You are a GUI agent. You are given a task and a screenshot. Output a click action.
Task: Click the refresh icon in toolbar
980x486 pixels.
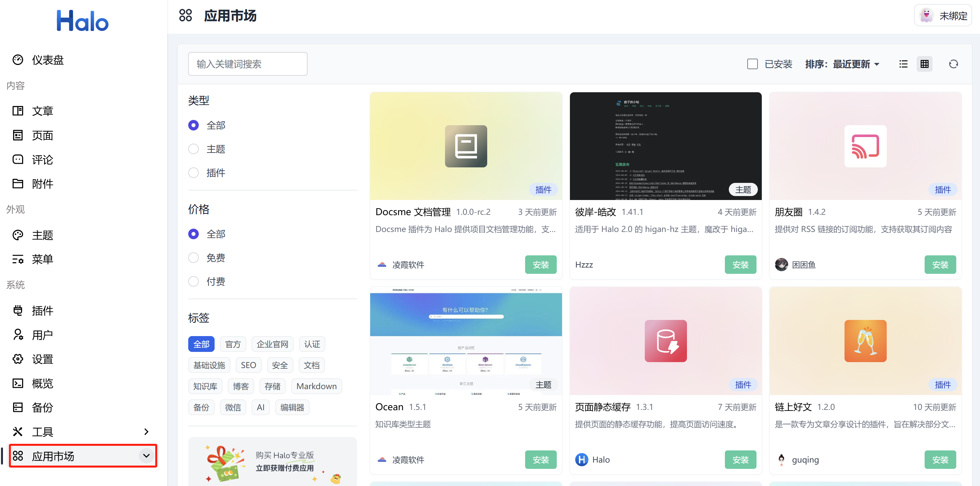pos(953,64)
